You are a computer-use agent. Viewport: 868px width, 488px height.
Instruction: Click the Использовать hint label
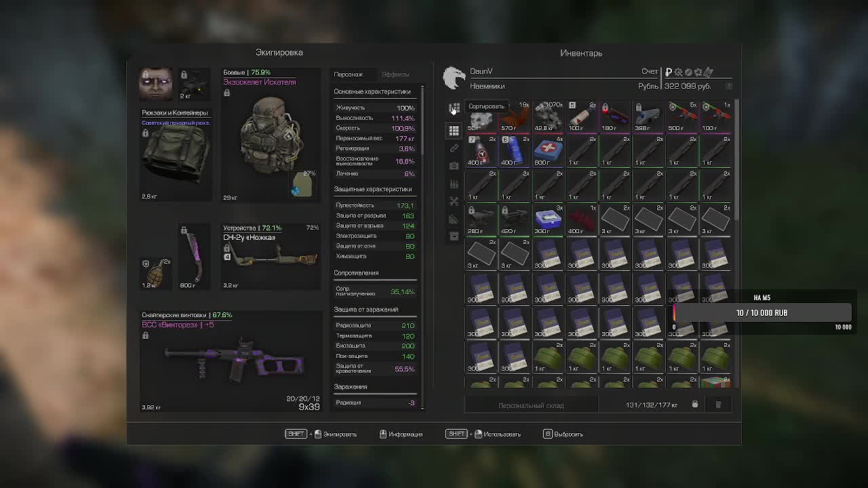click(502, 434)
